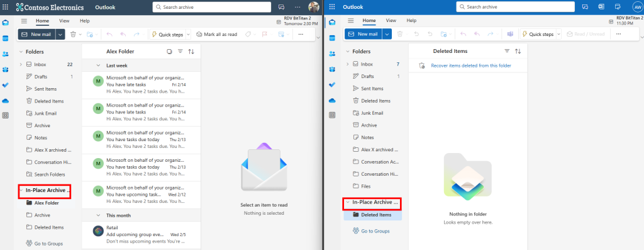Open People in right window's sidebar

click(x=332, y=54)
